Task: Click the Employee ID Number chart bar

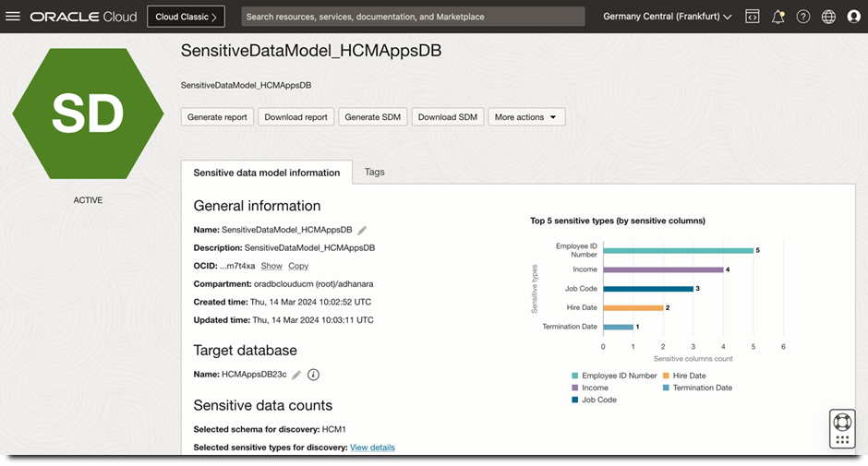Action: coord(678,251)
